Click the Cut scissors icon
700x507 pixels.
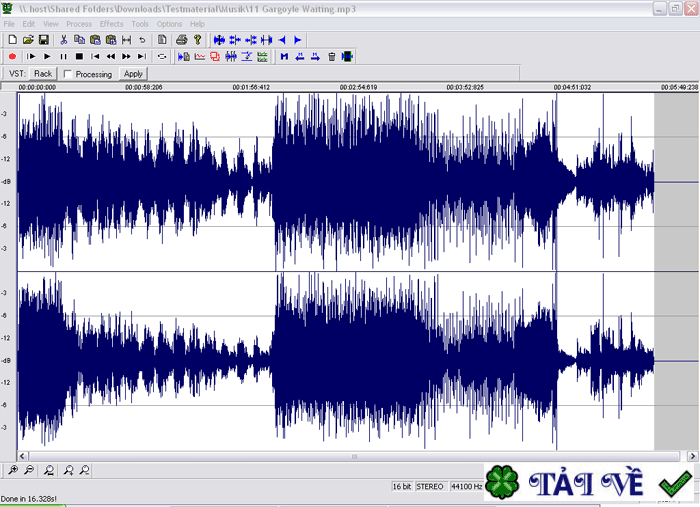(x=64, y=39)
